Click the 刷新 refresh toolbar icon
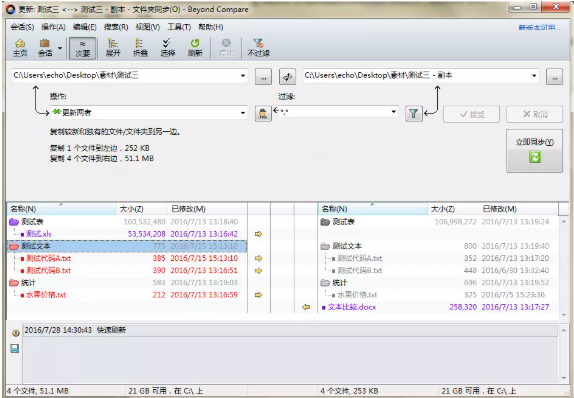This screenshot has width=574, height=398. pyautogui.click(x=195, y=48)
